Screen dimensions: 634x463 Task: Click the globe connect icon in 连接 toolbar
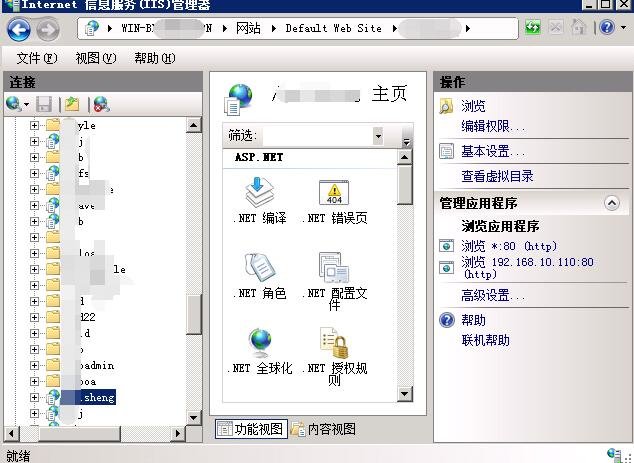pyautogui.click(x=14, y=104)
